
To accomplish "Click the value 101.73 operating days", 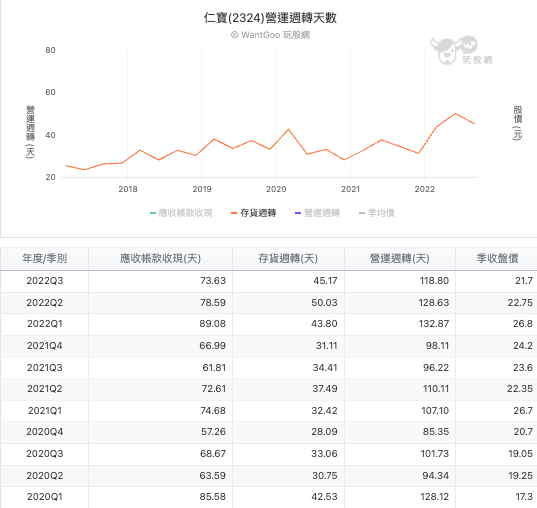I will click(x=435, y=454).
